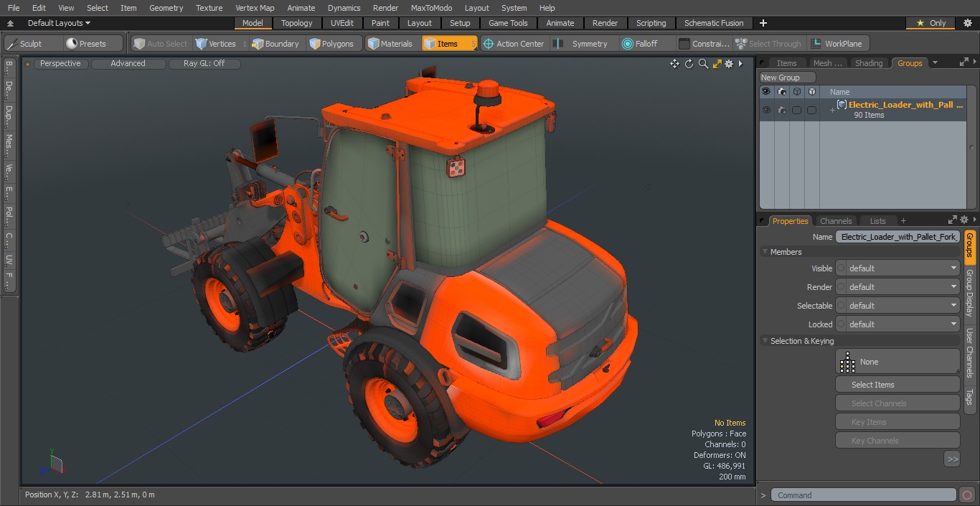Image resolution: width=980 pixels, height=506 pixels.
Task: Toggle the Auto Select mode
Action: [x=161, y=44]
